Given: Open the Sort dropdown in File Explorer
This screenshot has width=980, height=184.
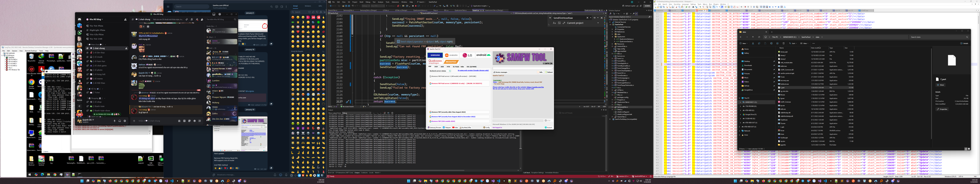Looking at the screenshot, I should click(x=793, y=43).
